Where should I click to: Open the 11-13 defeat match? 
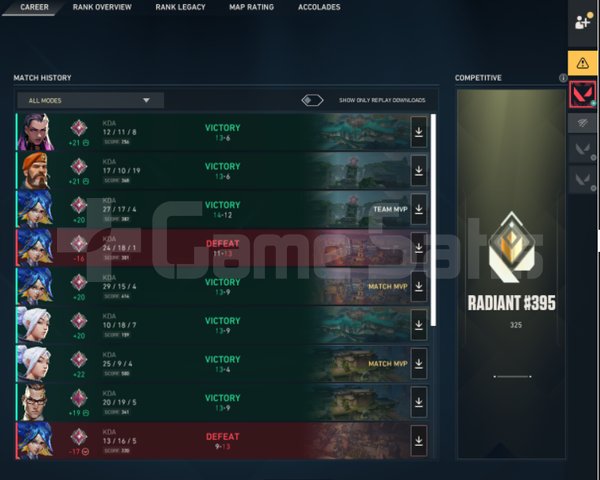coord(222,248)
